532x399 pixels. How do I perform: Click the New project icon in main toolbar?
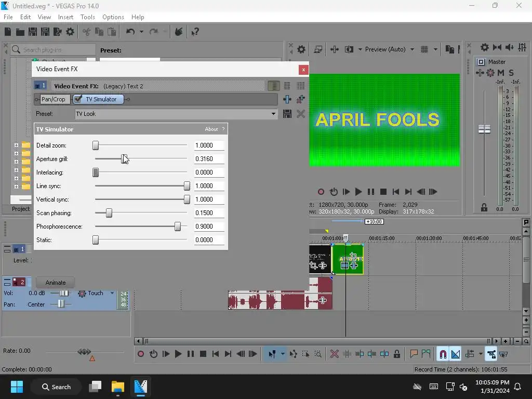8,32
